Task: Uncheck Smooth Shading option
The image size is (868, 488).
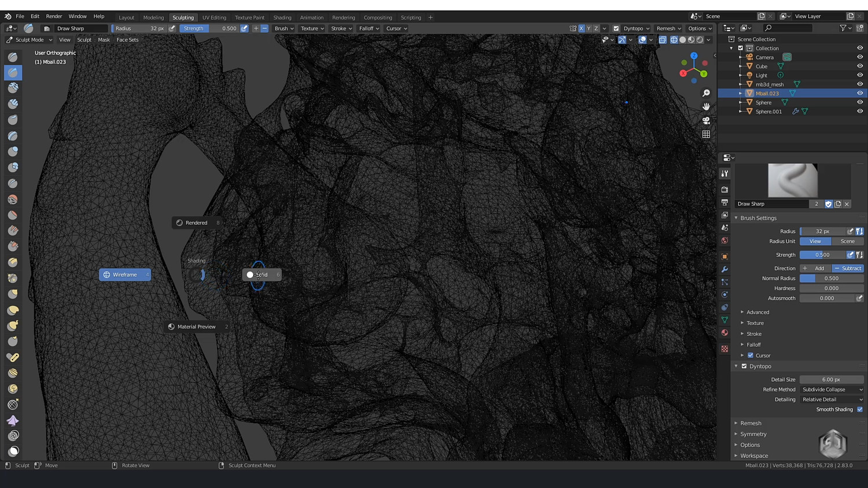Action: (860, 409)
